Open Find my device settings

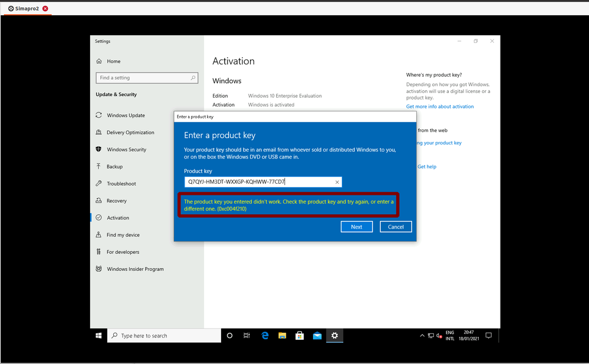[x=123, y=235]
